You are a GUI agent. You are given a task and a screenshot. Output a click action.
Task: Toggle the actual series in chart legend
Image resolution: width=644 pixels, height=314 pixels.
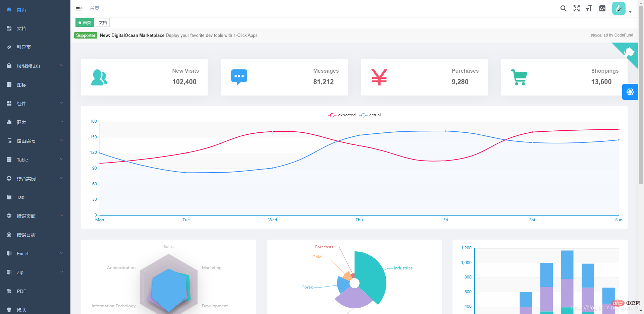[370, 115]
